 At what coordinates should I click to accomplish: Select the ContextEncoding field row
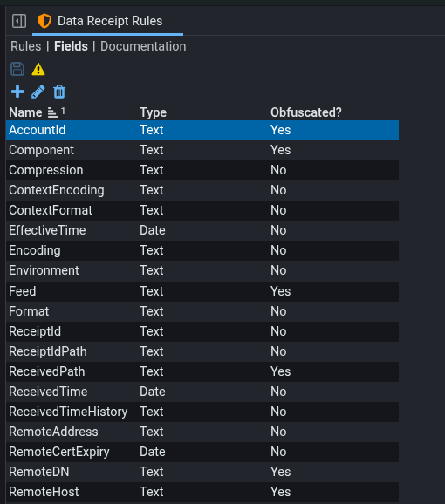point(202,190)
